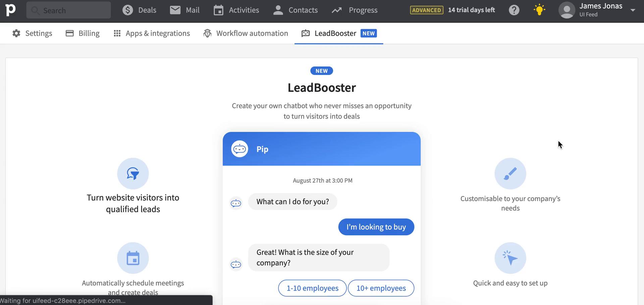Image resolution: width=644 pixels, height=305 pixels.
Task: Click the I'm looking to buy button
Action: pos(376,227)
